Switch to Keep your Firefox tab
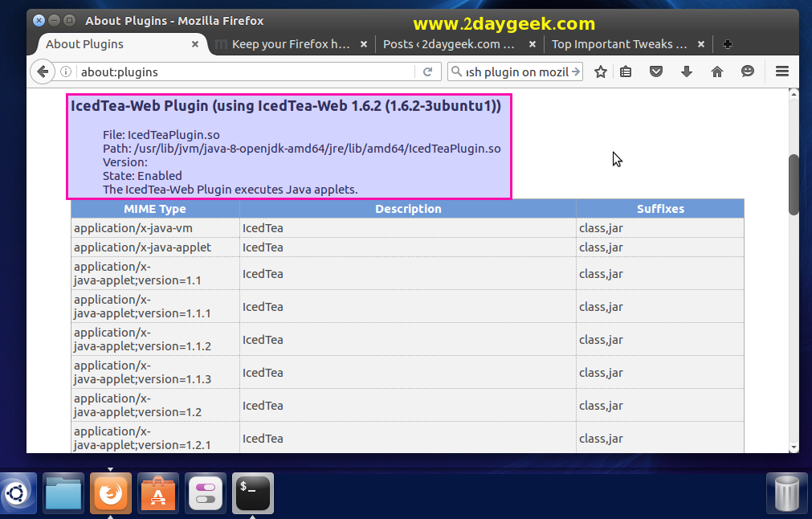This screenshot has width=812, height=519. (291, 44)
